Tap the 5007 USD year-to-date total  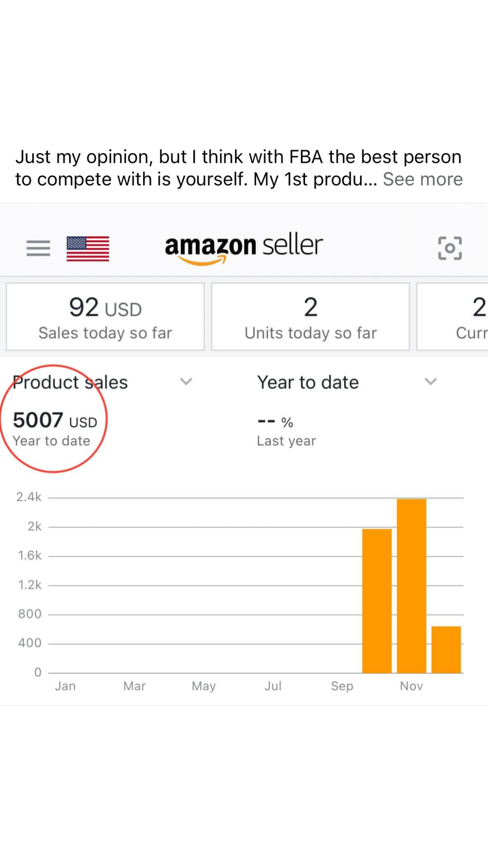[55, 420]
